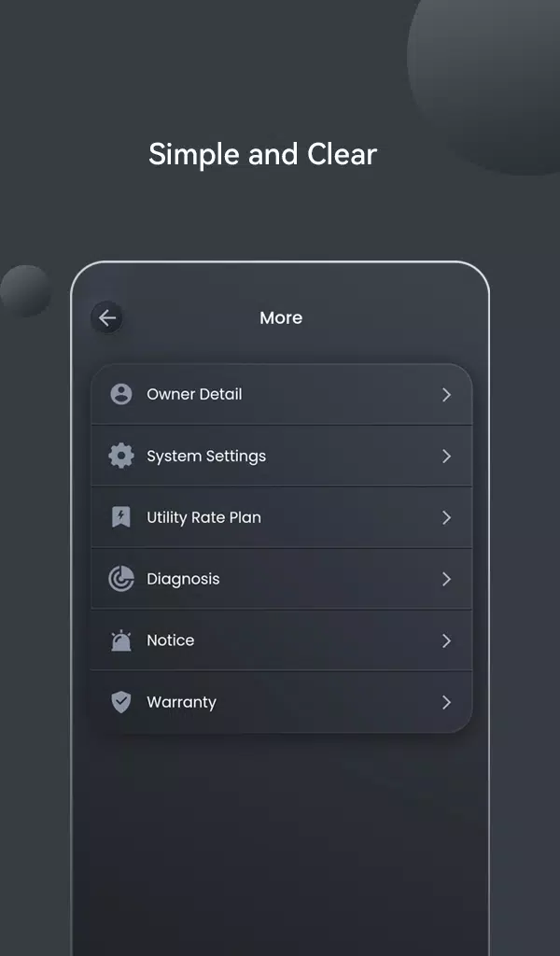Click the System Settings gear icon
The image size is (560, 956).
pos(121,456)
